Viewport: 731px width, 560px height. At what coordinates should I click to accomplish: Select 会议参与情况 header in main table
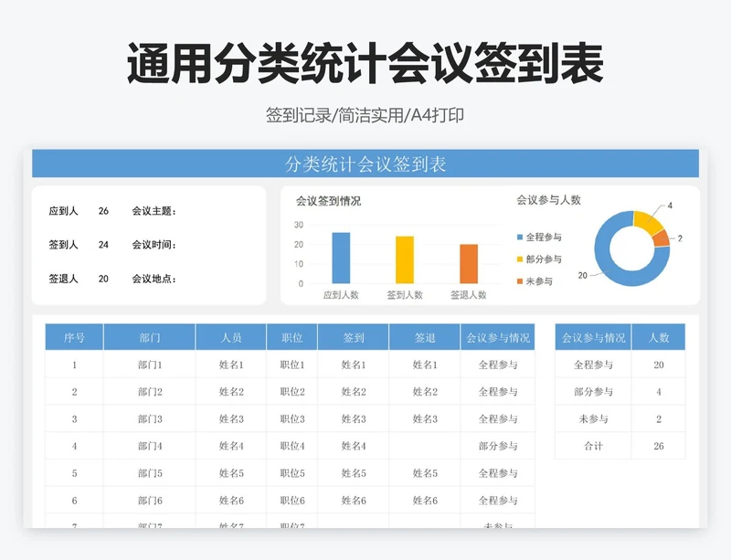click(x=498, y=337)
